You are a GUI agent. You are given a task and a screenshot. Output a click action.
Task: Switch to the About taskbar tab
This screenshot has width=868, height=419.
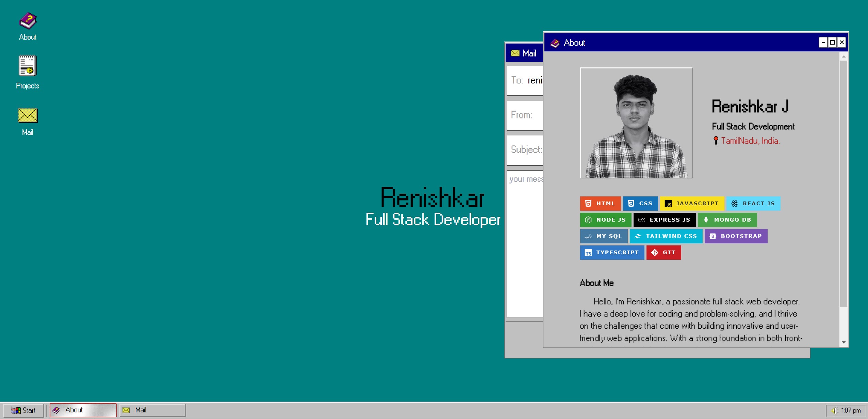point(83,410)
